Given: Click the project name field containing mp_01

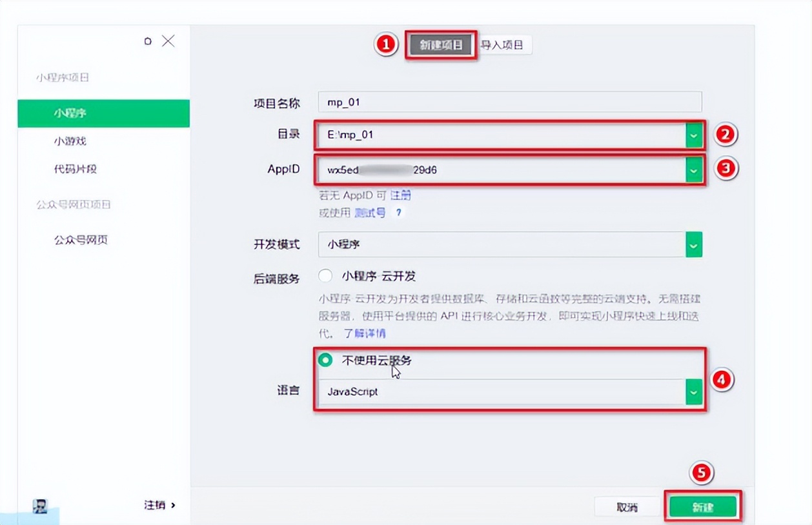Looking at the screenshot, I should click(510, 101).
